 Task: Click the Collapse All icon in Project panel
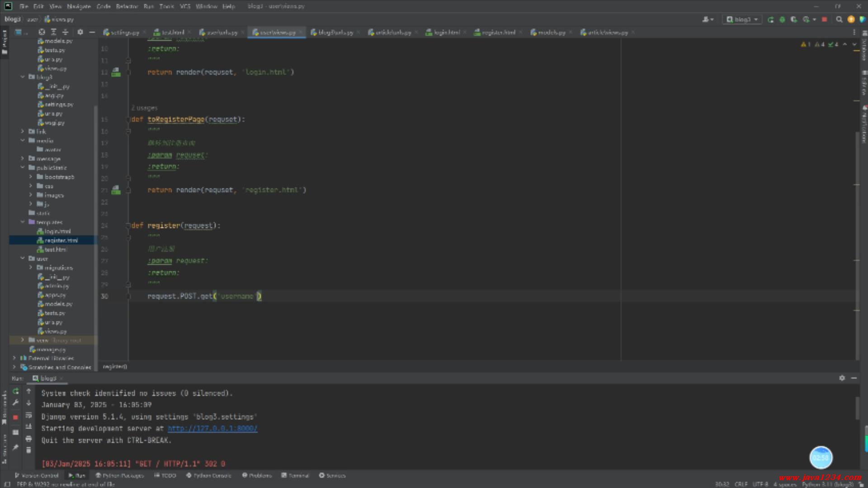click(65, 32)
